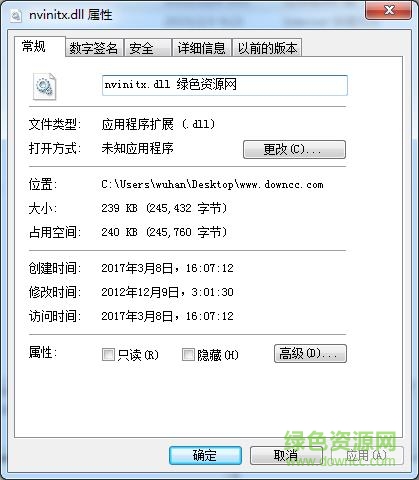Image resolution: width=419 pixels, height=480 pixels.
Task: Click the title bar file icon
Action: pos(16,16)
